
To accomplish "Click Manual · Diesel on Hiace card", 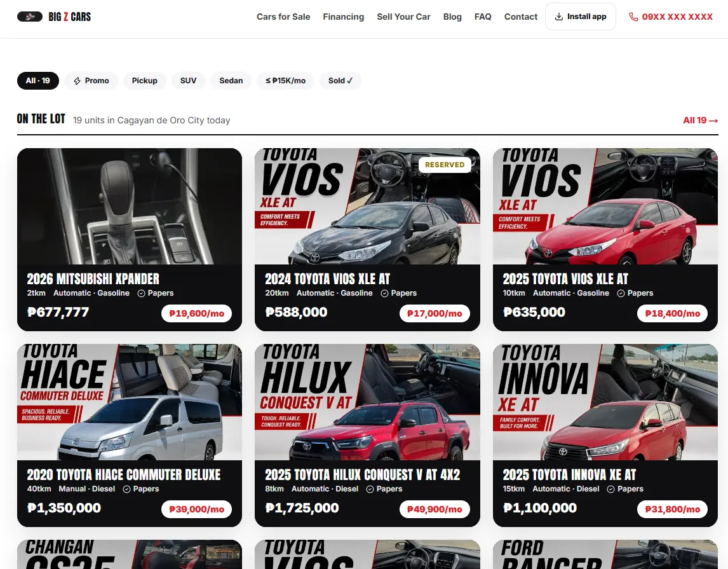I will click(87, 489).
